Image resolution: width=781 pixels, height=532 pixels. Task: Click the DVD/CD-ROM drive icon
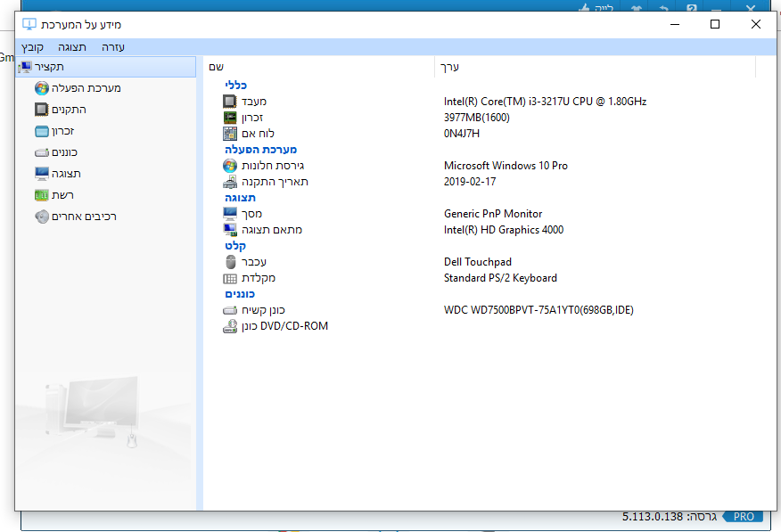230,326
